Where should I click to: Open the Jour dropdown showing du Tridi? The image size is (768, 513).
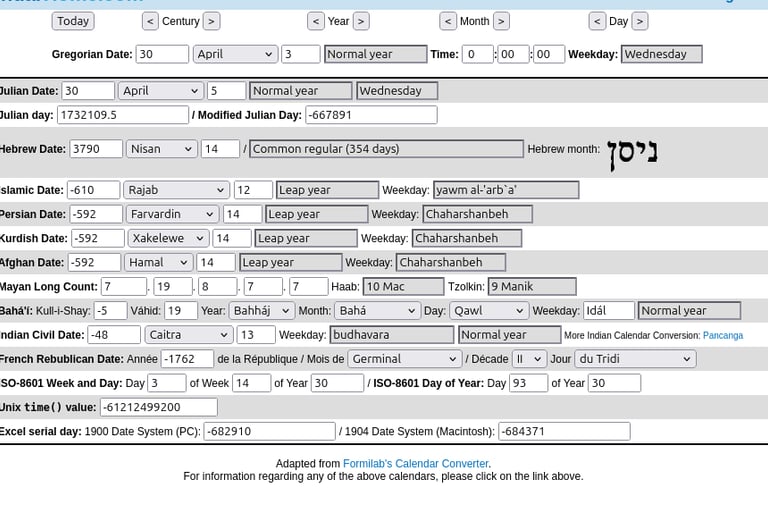coord(635,359)
